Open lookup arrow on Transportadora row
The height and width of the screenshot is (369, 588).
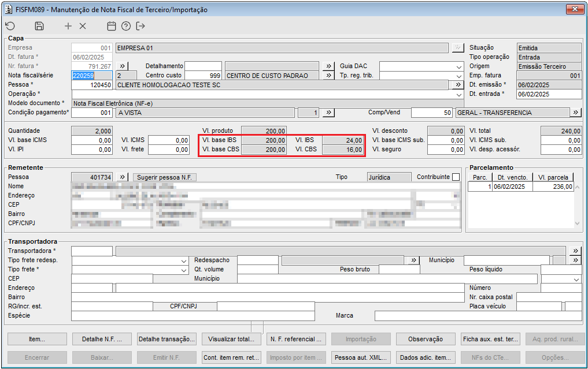point(576,251)
